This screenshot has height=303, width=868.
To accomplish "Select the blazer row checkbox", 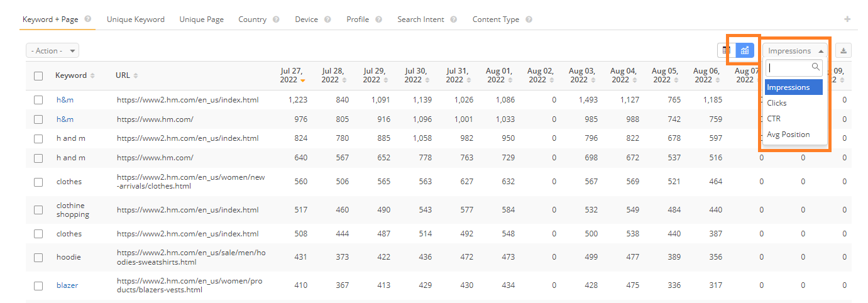I will click(x=38, y=285).
